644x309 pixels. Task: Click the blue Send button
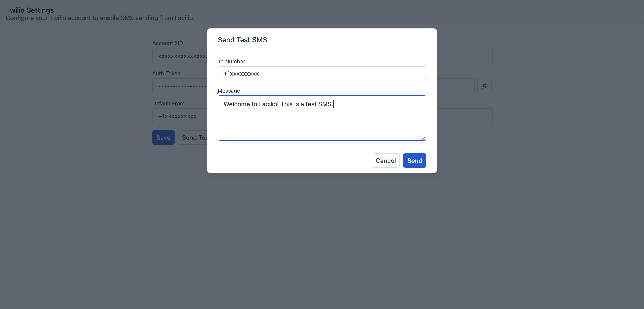click(415, 161)
